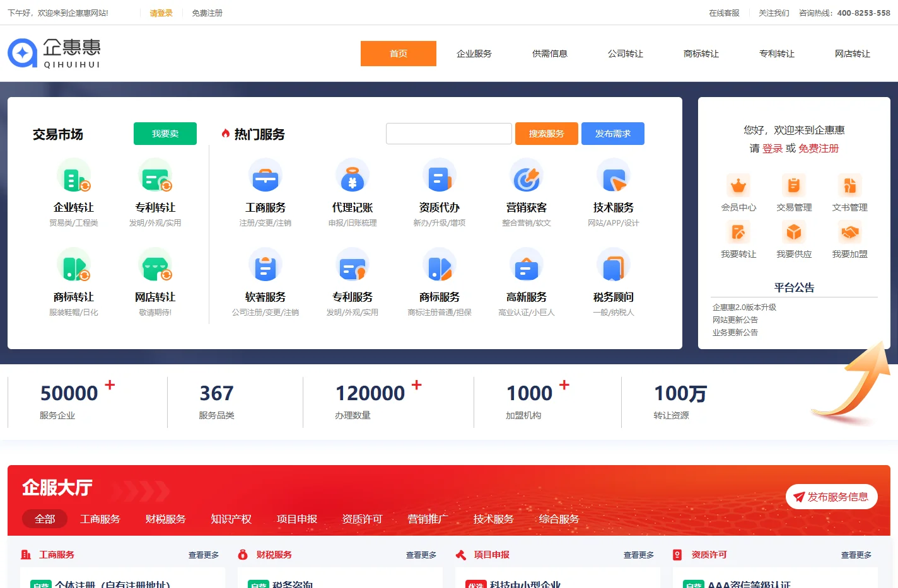Click 查看更多 beside 项目申报 section
The width and height of the screenshot is (898, 588).
point(639,555)
